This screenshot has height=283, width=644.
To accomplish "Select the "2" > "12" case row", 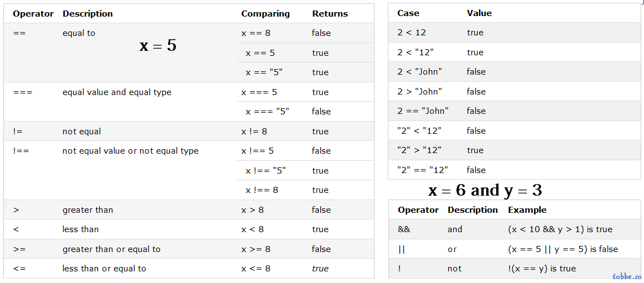I will (514, 150).
